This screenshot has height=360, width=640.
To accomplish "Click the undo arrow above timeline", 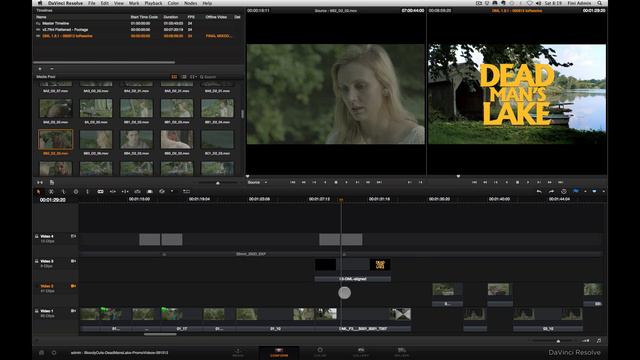I will point(539,191).
